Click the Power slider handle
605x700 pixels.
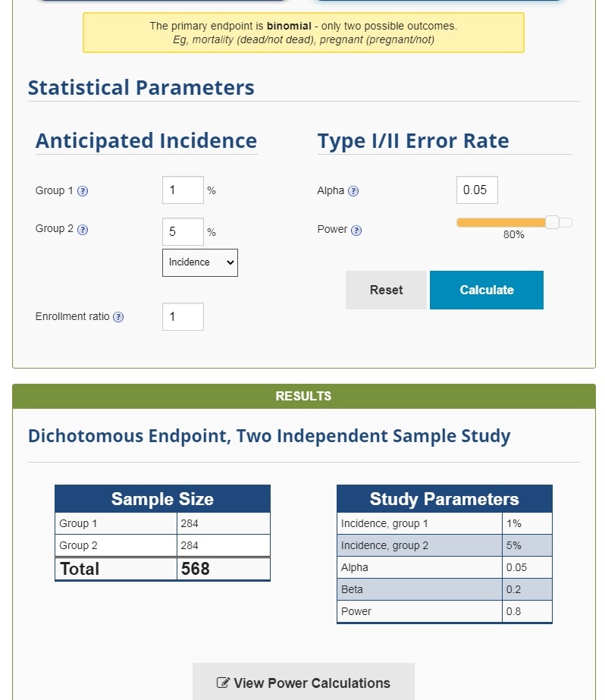tap(552, 222)
